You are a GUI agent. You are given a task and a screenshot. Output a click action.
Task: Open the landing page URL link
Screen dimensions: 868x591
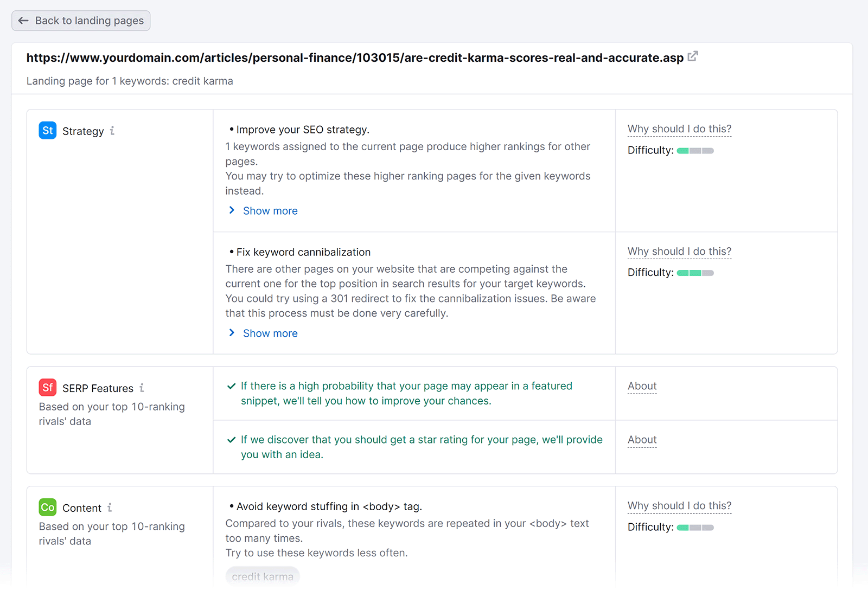point(355,58)
